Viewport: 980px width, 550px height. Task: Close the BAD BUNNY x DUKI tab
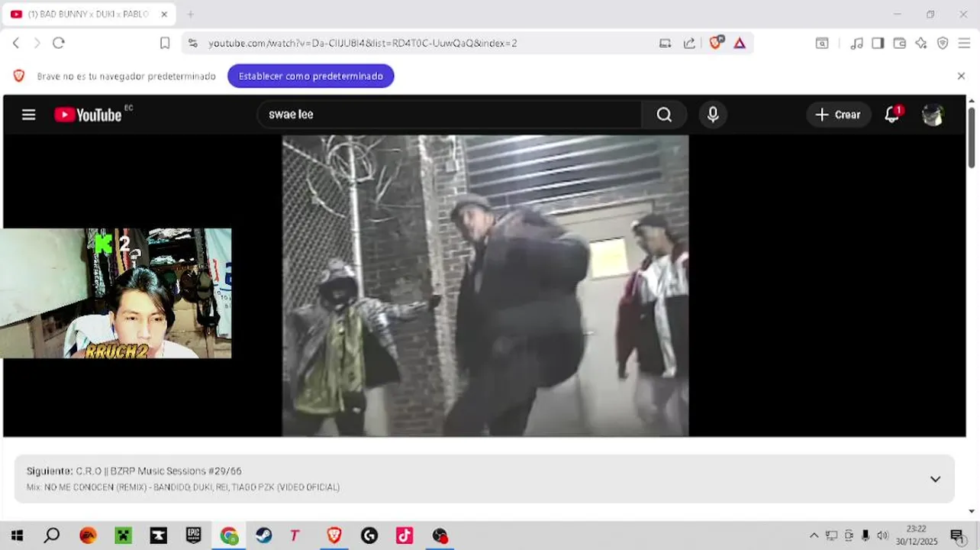[163, 15]
